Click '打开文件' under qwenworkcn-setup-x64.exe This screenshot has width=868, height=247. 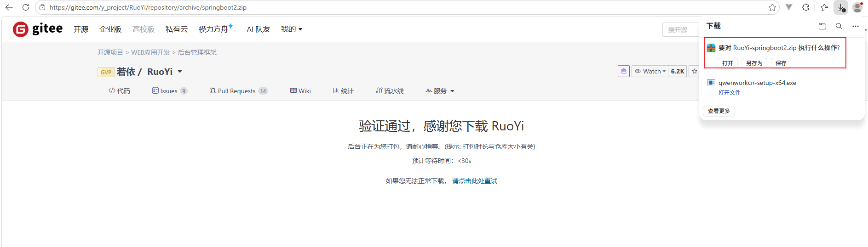pos(730,92)
